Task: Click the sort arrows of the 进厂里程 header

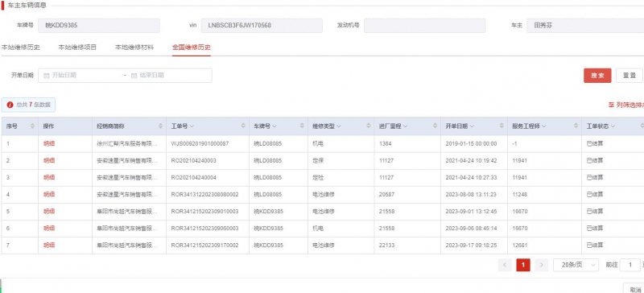Action: (x=435, y=126)
